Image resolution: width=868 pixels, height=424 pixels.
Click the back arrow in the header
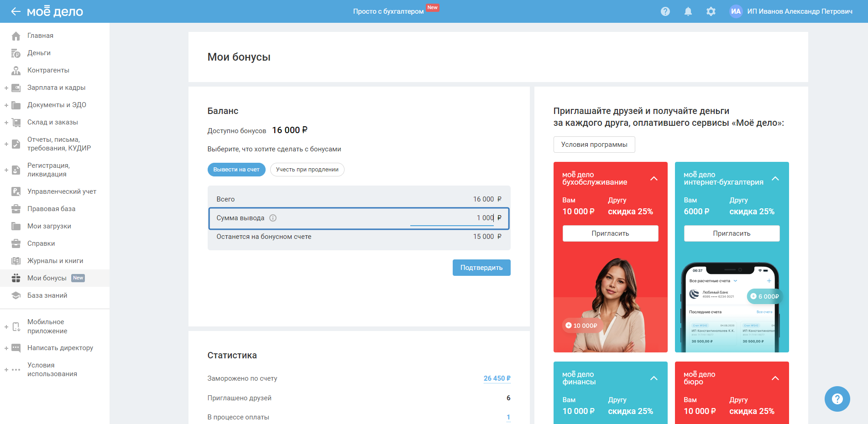point(16,11)
